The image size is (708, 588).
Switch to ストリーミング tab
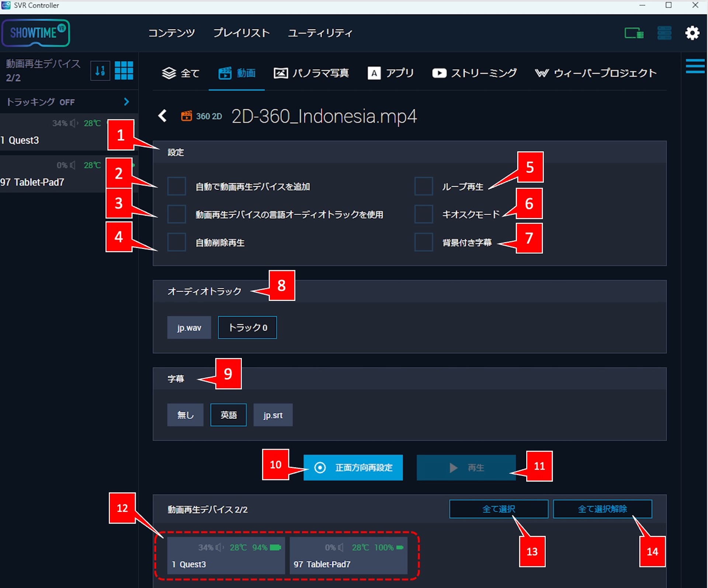[474, 73]
